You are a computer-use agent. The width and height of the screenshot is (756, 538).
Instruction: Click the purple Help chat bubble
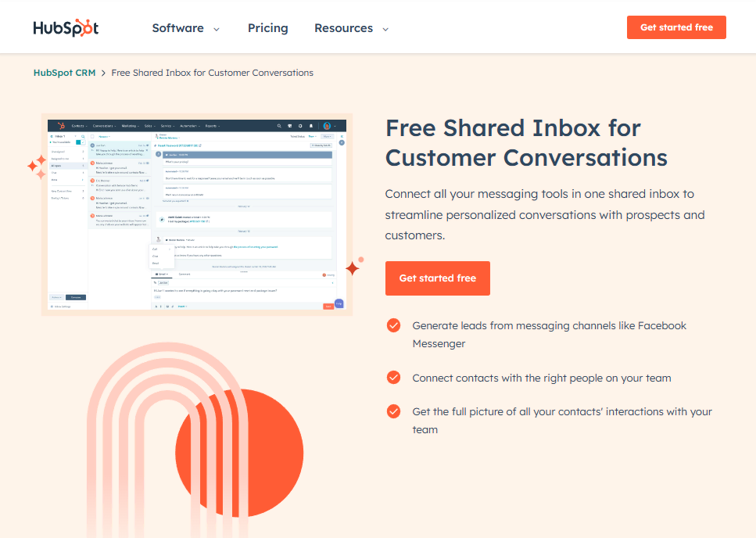point(339,303)
